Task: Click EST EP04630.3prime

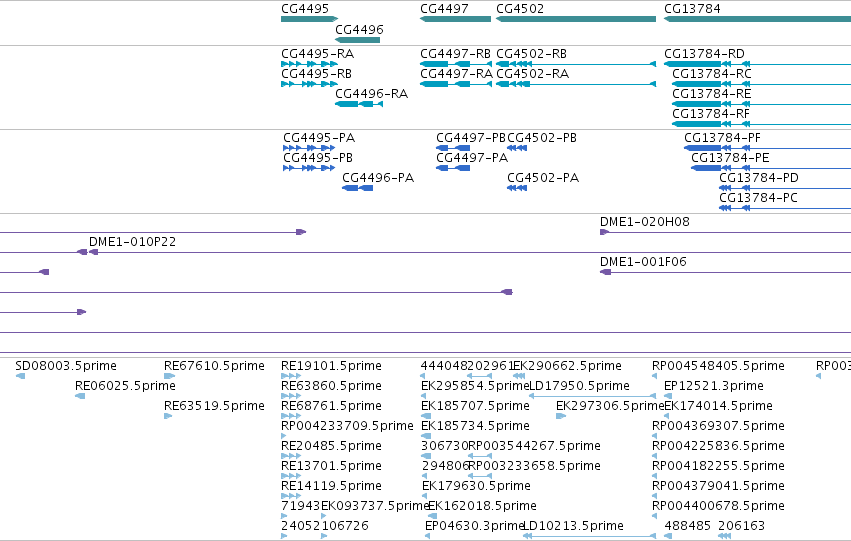Action: (473, 526)
